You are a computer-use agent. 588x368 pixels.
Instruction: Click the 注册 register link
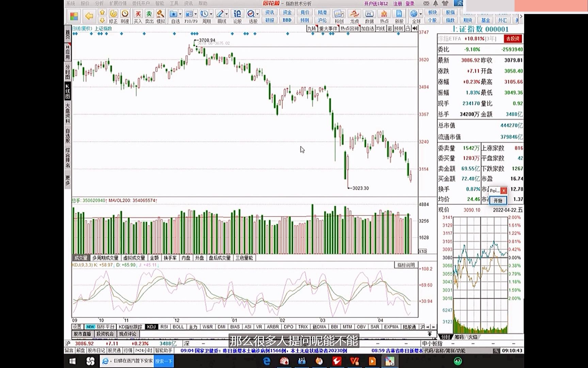397,4
